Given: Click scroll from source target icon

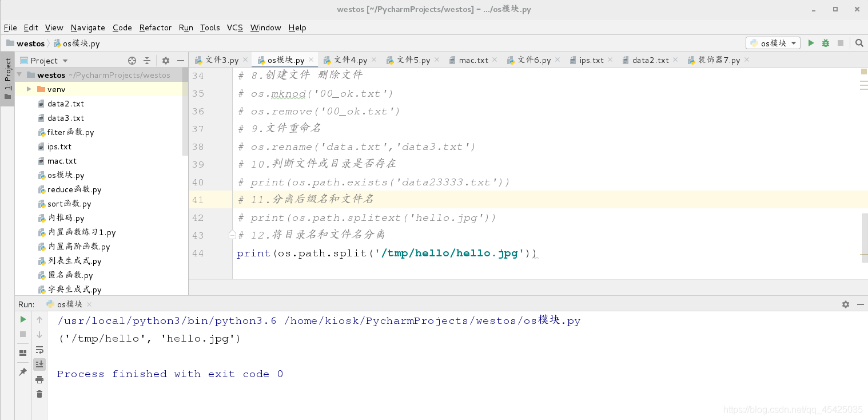Looking at the screenshot, I should tap(132, 60).
